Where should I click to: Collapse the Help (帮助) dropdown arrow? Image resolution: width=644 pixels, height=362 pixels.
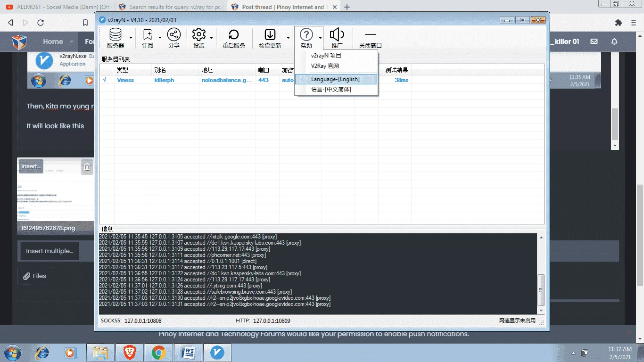coord(321,38)
